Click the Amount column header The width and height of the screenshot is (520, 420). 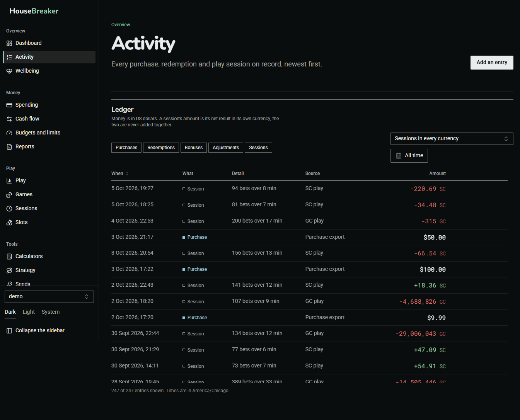click(x=437, y=173)
